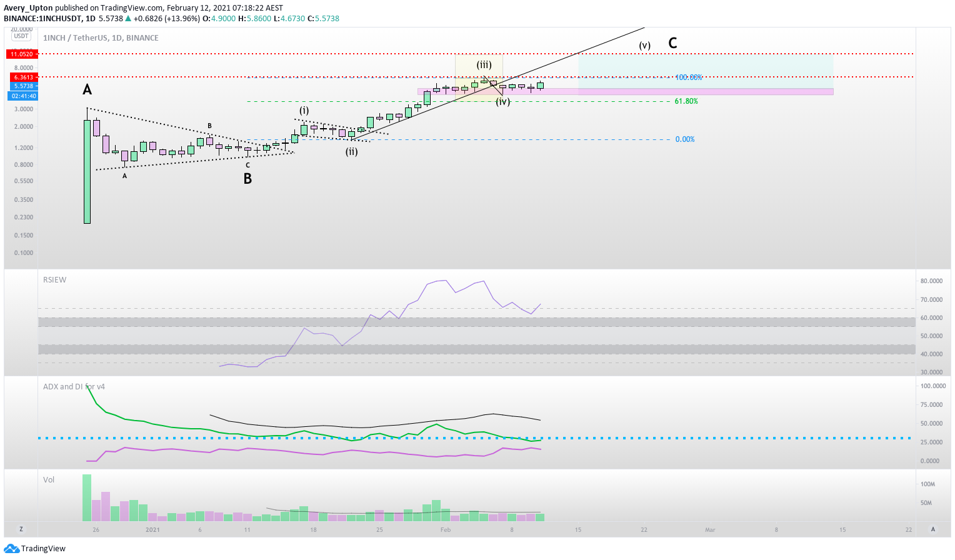Click the 100.00% Fibonacci level label
This screenshot has width=955, height=560.
coord(689,77)
